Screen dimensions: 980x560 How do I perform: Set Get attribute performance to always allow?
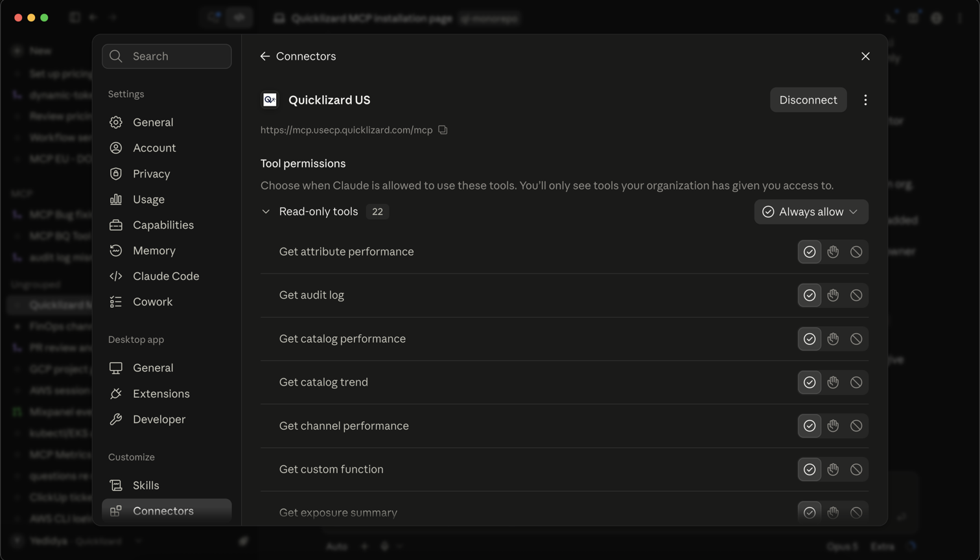tap(810, 251)
